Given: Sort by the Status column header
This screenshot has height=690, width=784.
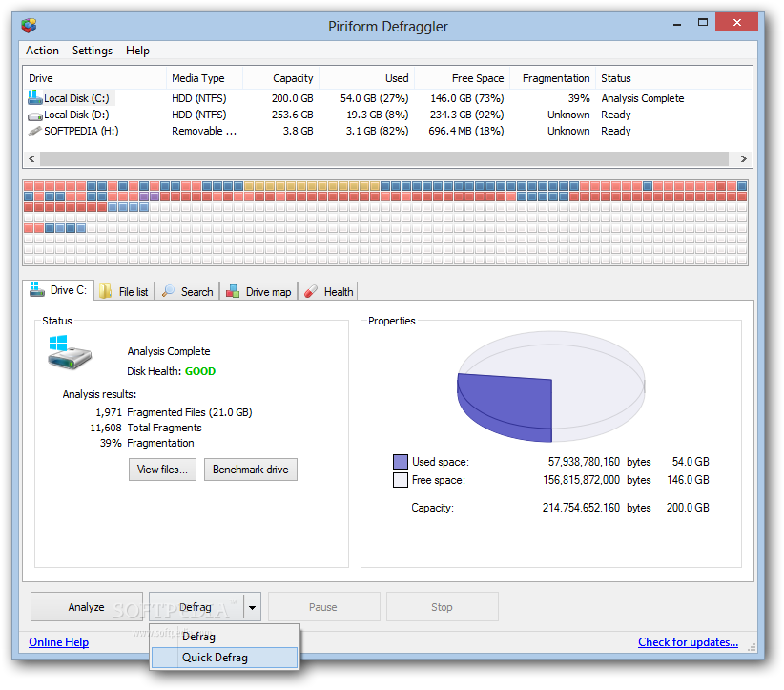Looking at the screenshot, I should (673, 78).
